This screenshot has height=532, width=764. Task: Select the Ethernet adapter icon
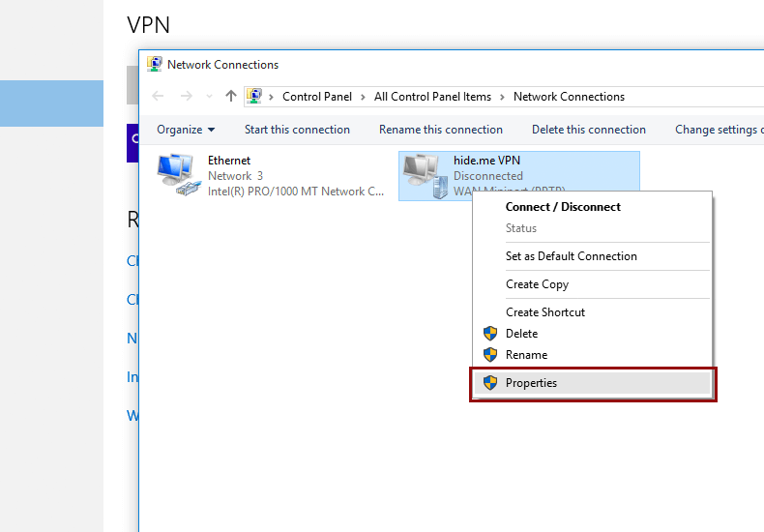[178, 175]
